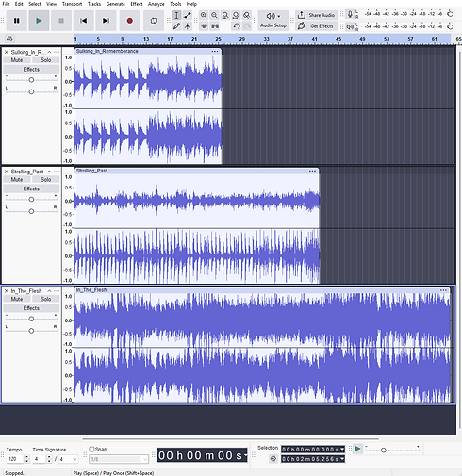Open Effects for the In_The_Flesh track
This screenshot has height=476, width=462.
pyautogui.click(x=31, y=308)
